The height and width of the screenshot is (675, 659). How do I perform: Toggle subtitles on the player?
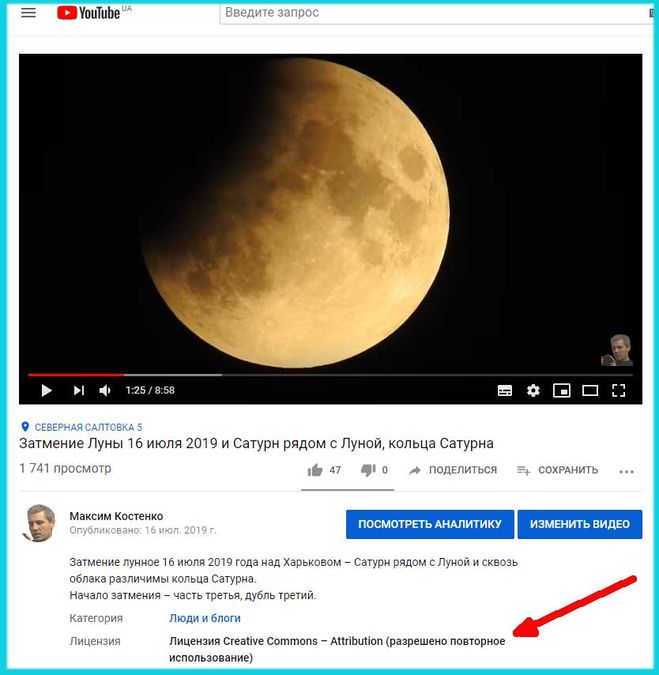505,390
